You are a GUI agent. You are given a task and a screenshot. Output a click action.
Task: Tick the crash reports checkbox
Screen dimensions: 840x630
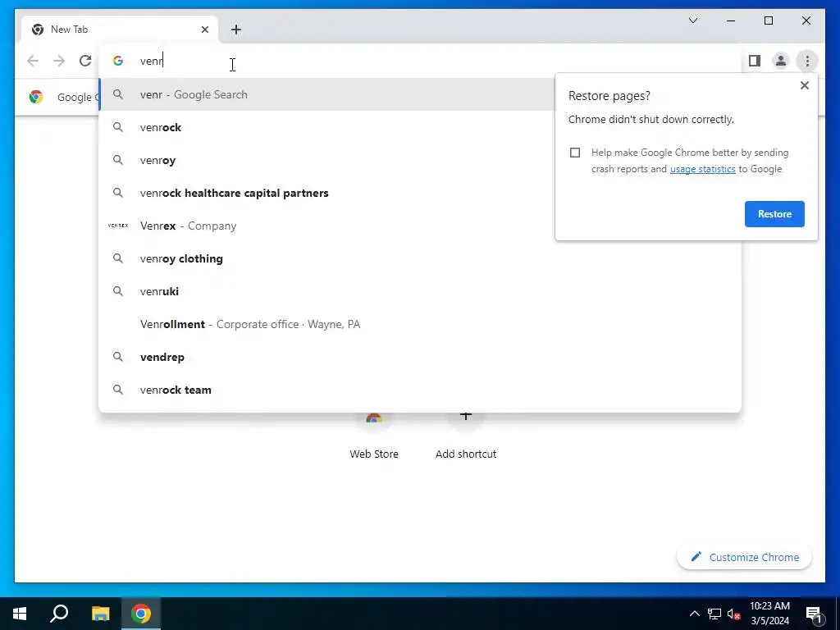click(575, 153)
